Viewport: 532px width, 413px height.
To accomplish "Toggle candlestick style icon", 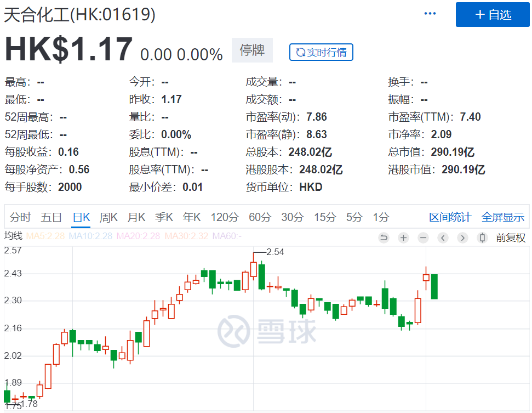I will pyautogui.click(x=482, y=237).
